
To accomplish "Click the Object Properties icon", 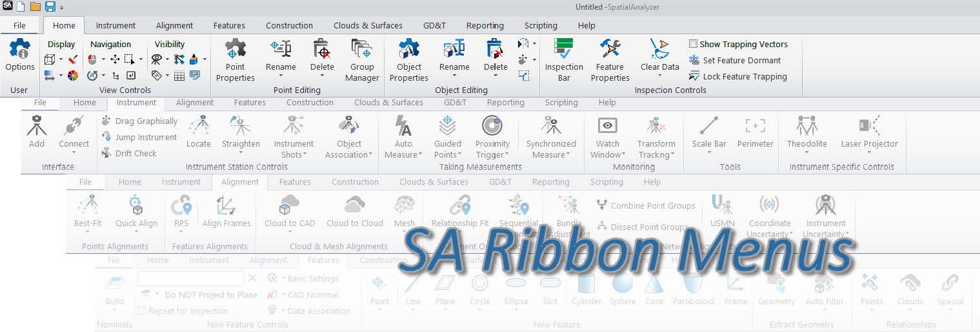I will [408, 50].
